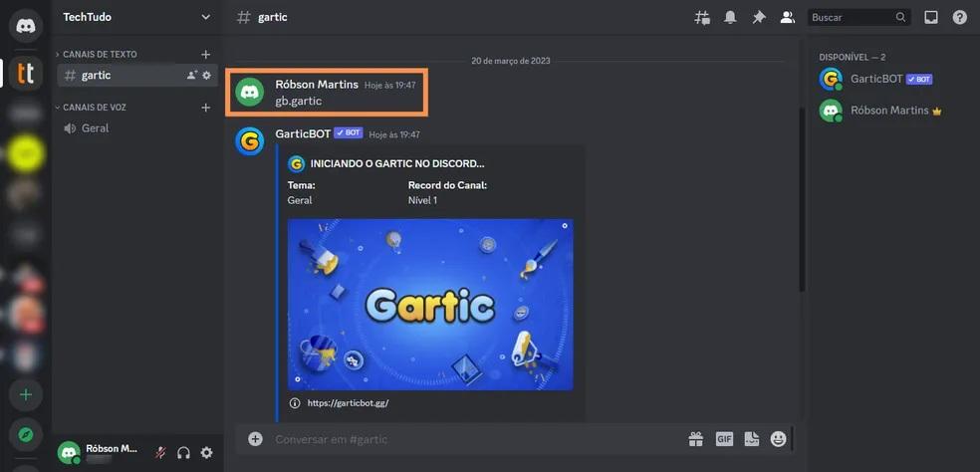Toggle member list visibility icon
The height and width of the screenshot is (472, 980).
788,18
